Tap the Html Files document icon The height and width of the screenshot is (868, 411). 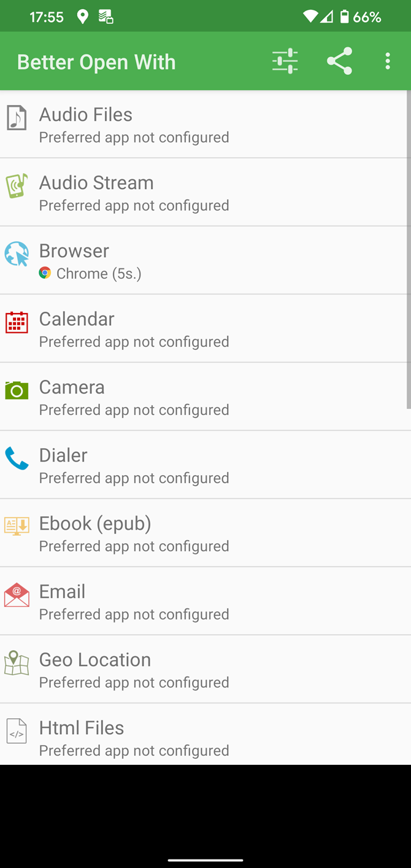(17, 731)
